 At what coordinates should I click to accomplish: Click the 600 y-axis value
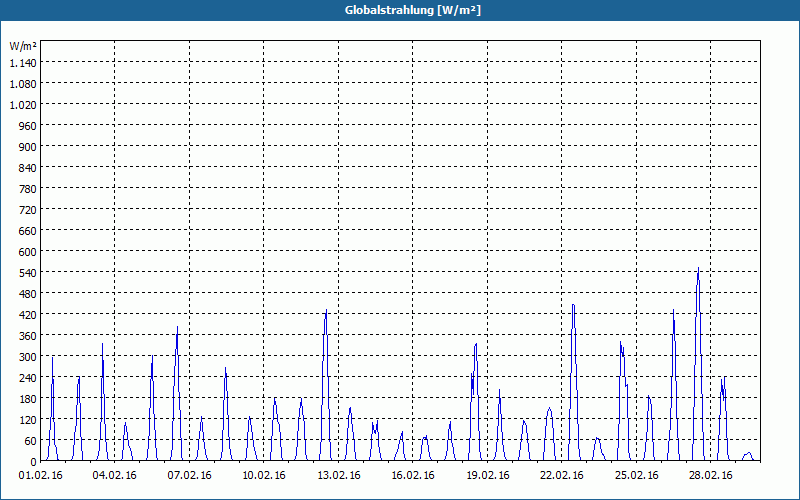(28, 252)
